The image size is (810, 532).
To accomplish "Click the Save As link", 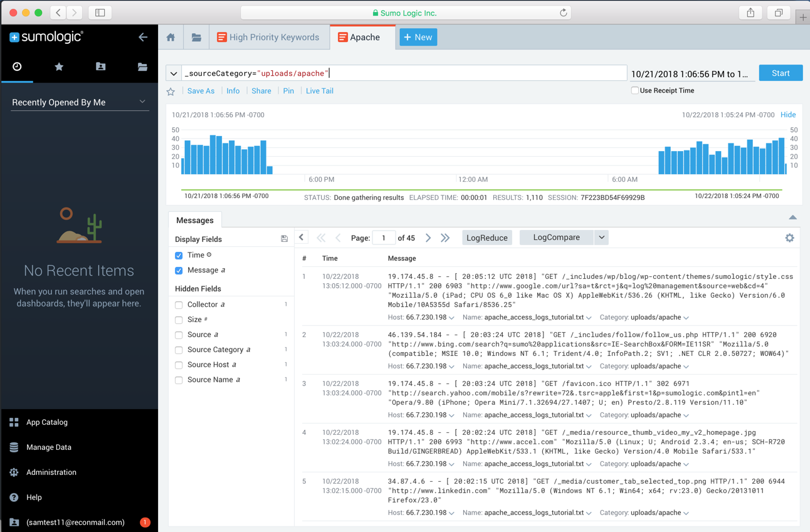I will click(201, 91).
